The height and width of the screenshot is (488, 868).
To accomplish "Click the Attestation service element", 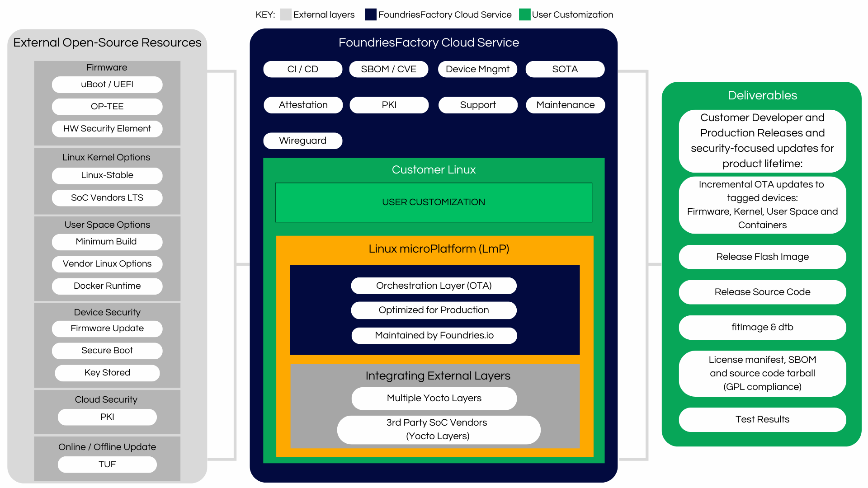I will [303, 104].
